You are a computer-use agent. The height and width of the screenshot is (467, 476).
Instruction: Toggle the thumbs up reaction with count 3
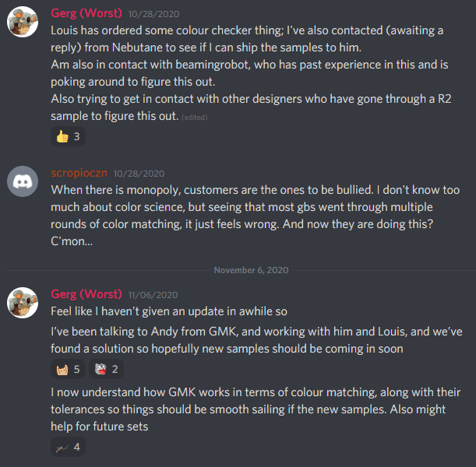(x=68, y=137)
